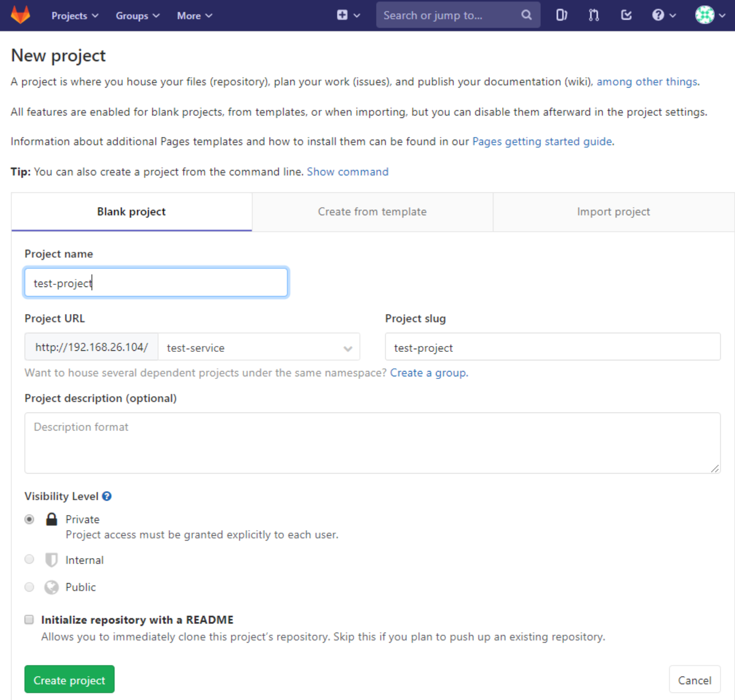Grab the description textarea resize handle
The height and width of the screenshot is (700, 735).
715,468
